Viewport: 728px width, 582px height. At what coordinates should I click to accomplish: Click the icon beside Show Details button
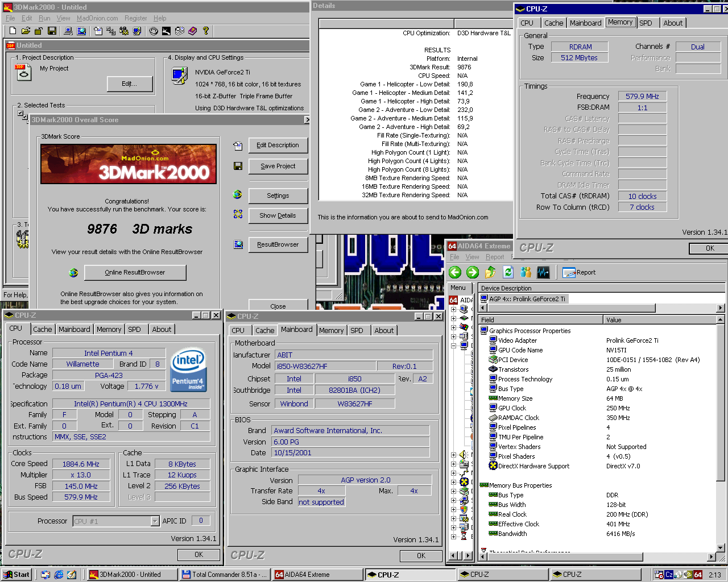[x=238, y=214]
